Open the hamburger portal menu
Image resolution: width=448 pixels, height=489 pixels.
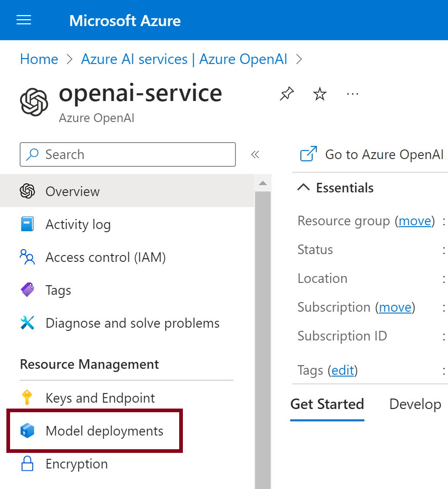tap(24, 20)
